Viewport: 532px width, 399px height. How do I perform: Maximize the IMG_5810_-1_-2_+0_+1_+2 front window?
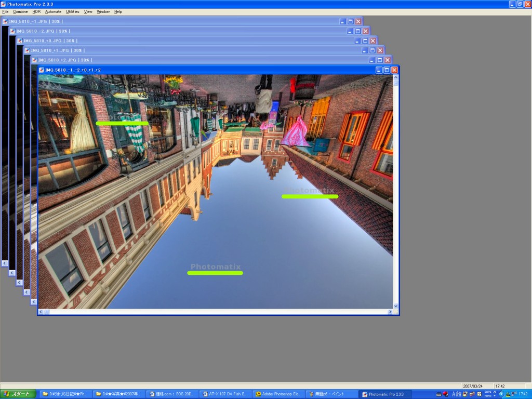tap(387, 70)
